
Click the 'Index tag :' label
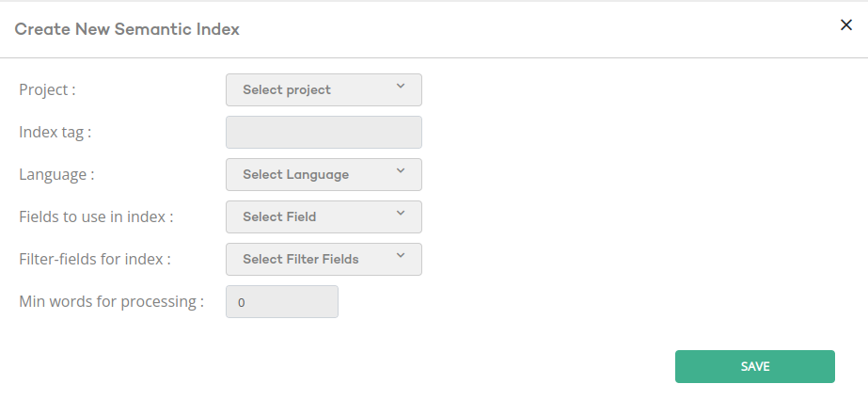point(55,132)
